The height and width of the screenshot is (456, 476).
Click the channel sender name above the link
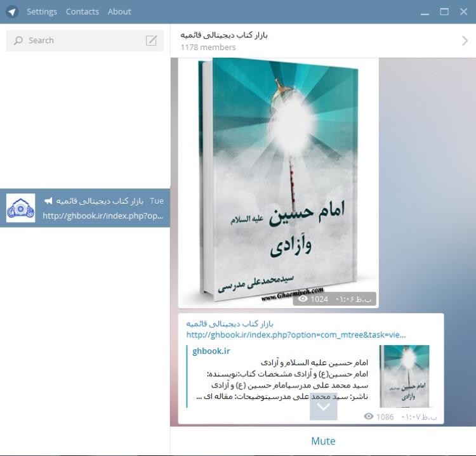tap(230, 323)
